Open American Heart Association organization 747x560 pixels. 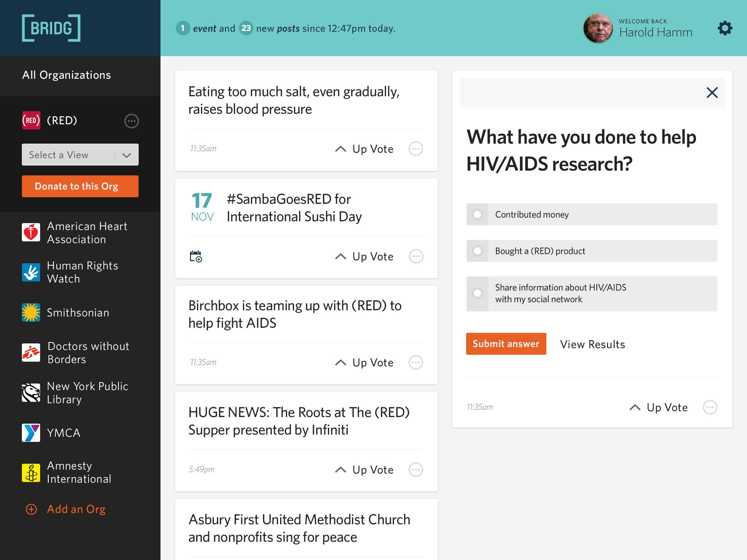[87, 233]
